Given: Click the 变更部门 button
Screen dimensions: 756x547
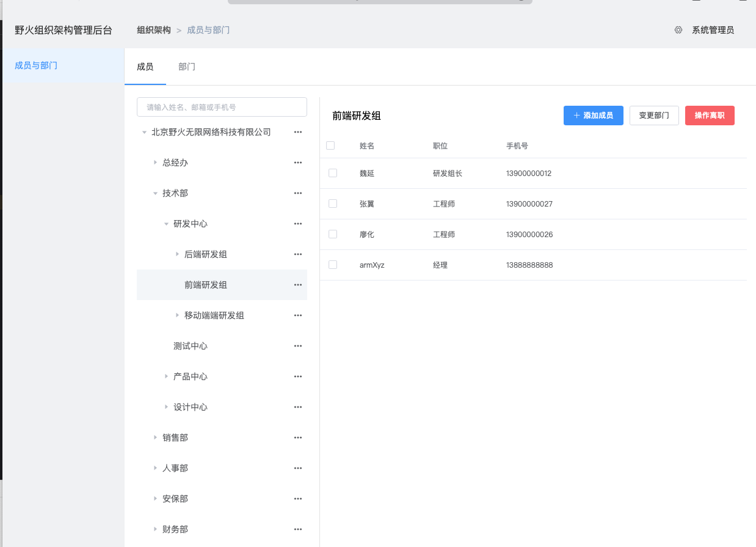Looking at the screenshot, I should click(x=653, y=116).
